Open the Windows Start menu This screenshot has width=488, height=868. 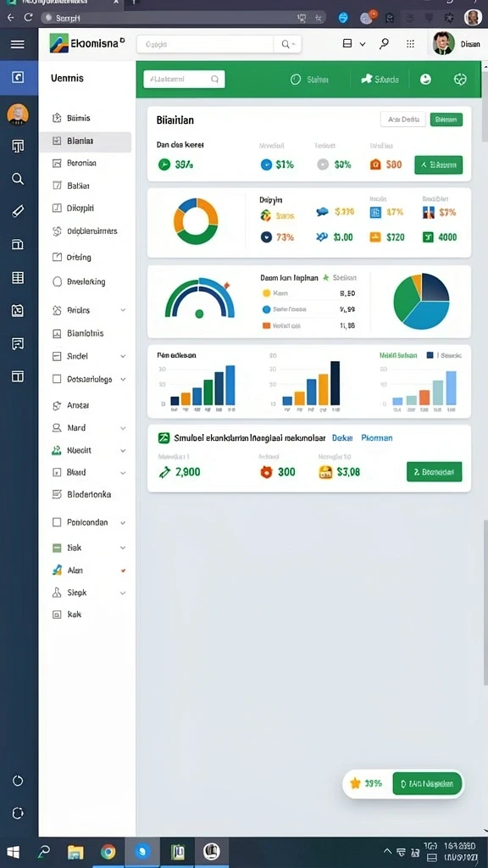pyautogui.click(x=14, y=852)
